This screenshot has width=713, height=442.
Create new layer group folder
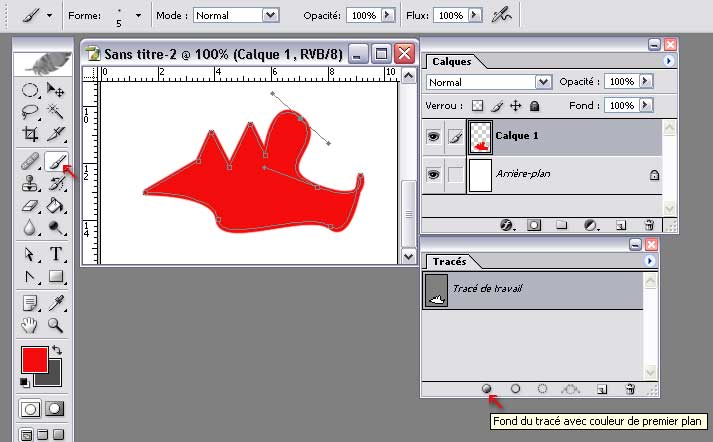pos(562,225)
